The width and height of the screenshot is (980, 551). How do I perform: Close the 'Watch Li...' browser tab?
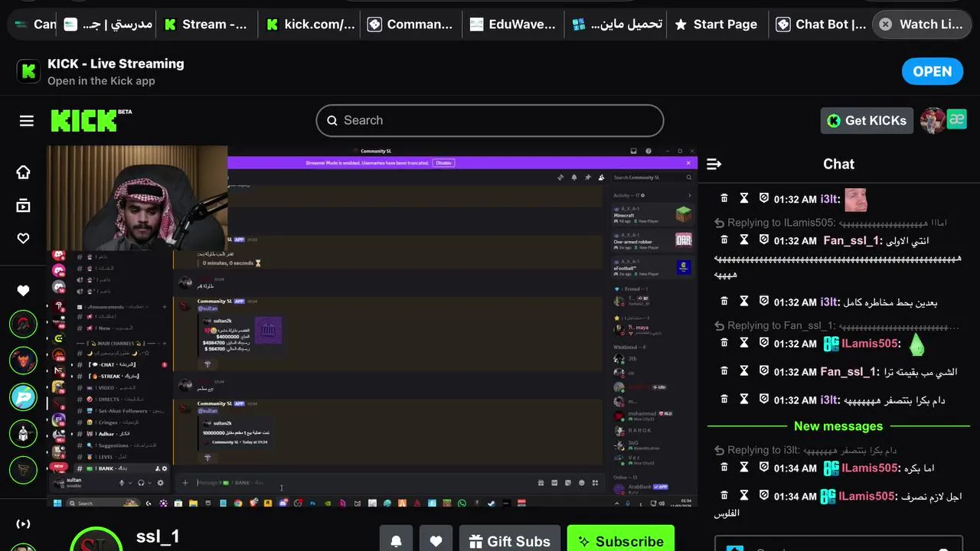[x=885, y=24]
